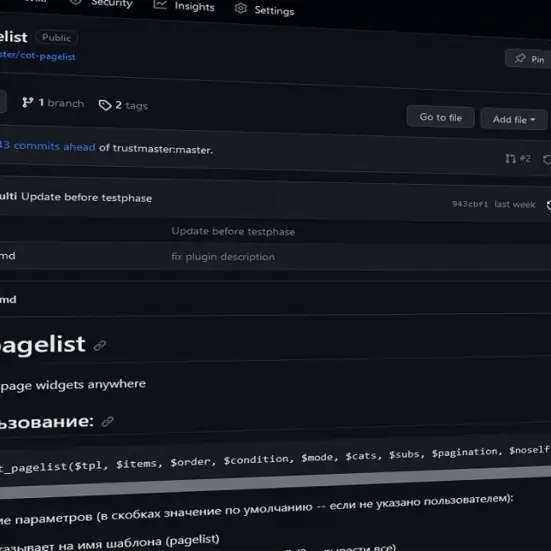551x551 pixels.
Task: Click the page widgets anywhere description text
Action: pyautogui.click(x=73, y=385)
